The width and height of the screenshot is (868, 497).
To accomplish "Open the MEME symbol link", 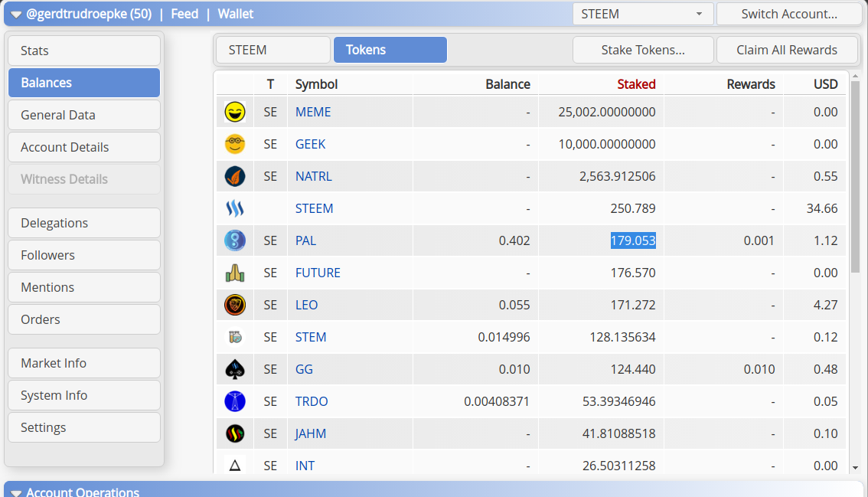I will (x=313, y=112).
